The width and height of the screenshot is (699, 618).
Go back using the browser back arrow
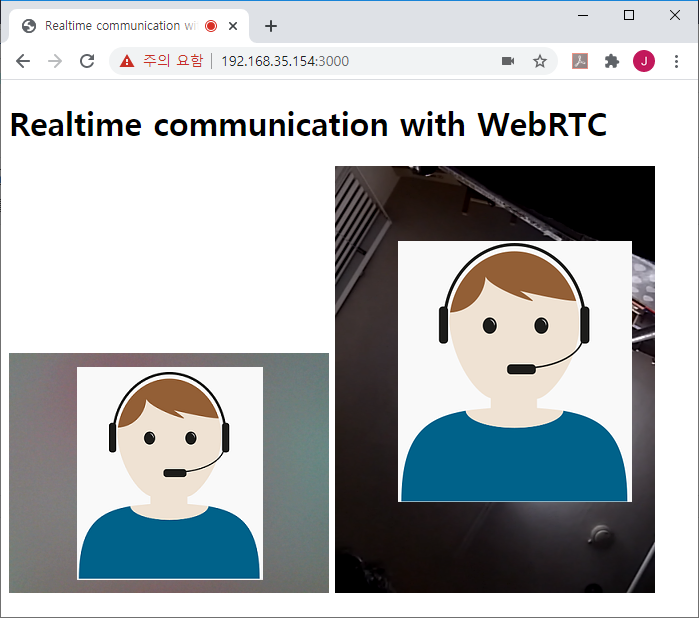(x=23, y=61)
